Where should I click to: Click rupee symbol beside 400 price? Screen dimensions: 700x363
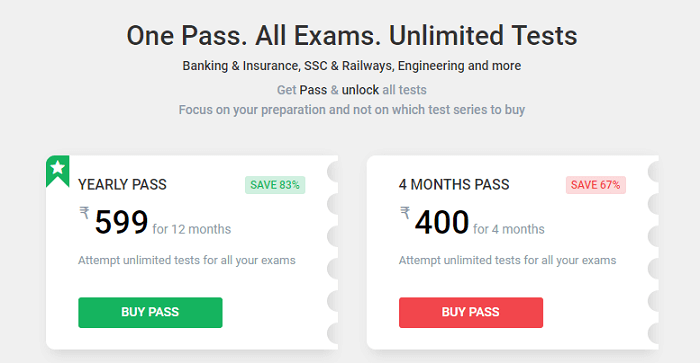click(405, 213)
